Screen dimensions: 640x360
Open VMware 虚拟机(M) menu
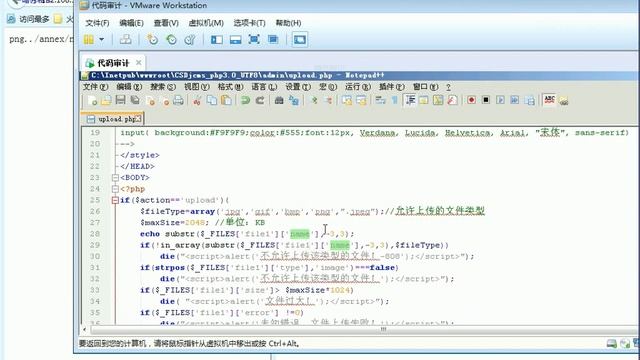[206, 23]
